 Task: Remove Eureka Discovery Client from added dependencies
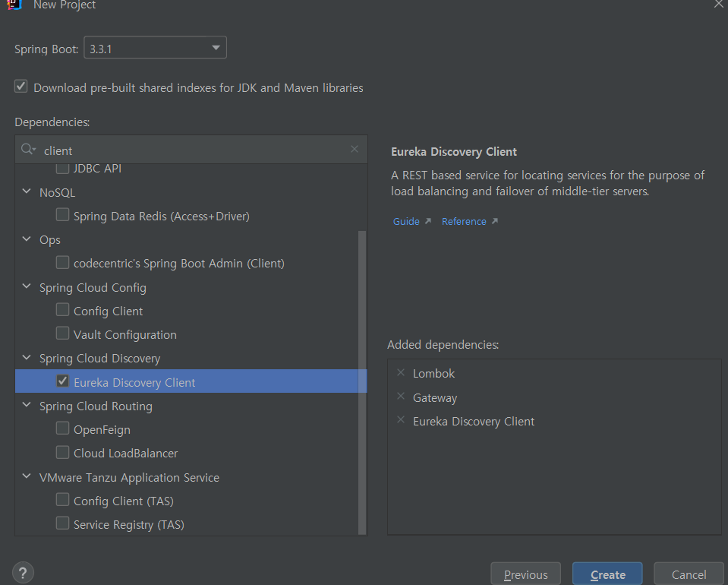click(401, 420)
